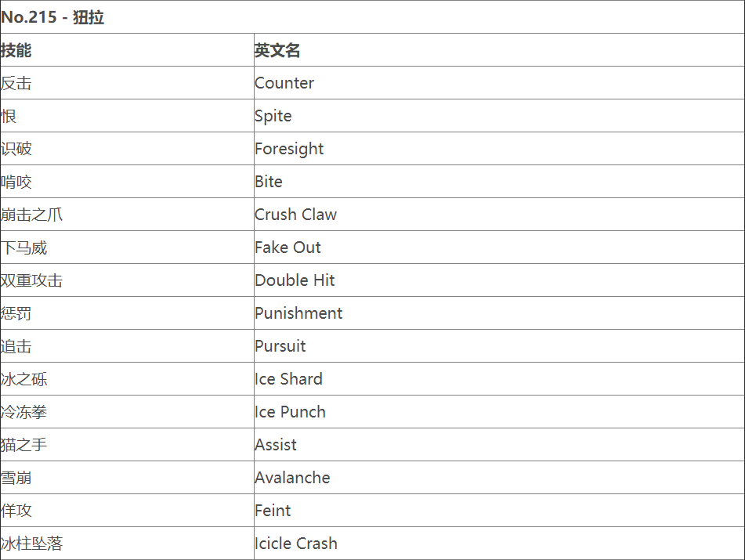Image resolution: width=745 pixels, height=560 pixels.
Task: Select the 'Punishment' move name
Action: pos(298,313)
